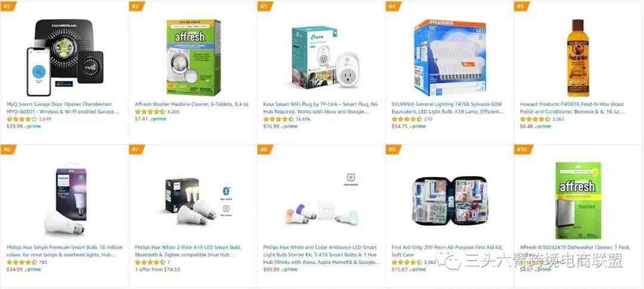Open Philips Hue White and Color Ambiance title
Viewport: 644px width, 289px height.
[x=321, y=254]
